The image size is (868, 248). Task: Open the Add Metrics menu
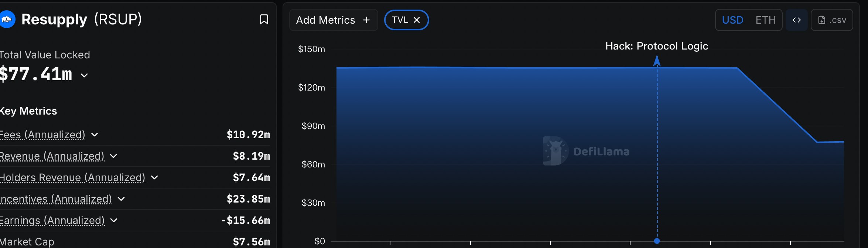coord(325,20)
